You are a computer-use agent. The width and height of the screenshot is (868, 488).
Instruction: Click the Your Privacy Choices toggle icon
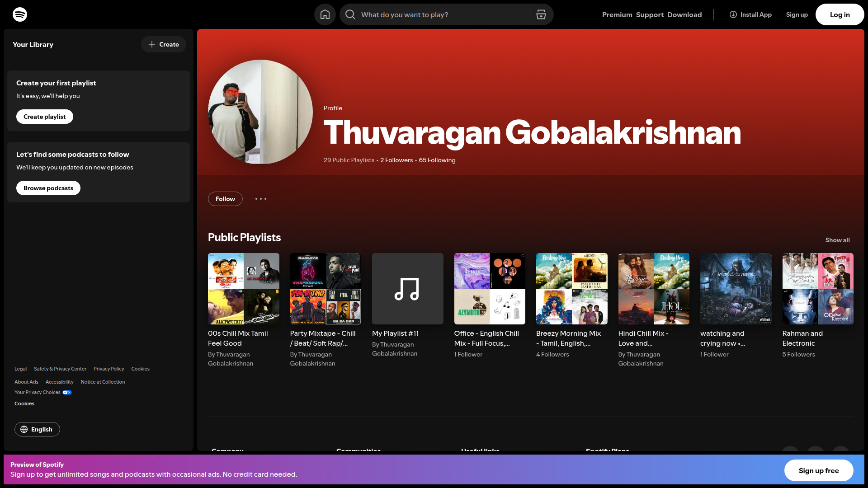pyautogui.click(x=67, y=392)
